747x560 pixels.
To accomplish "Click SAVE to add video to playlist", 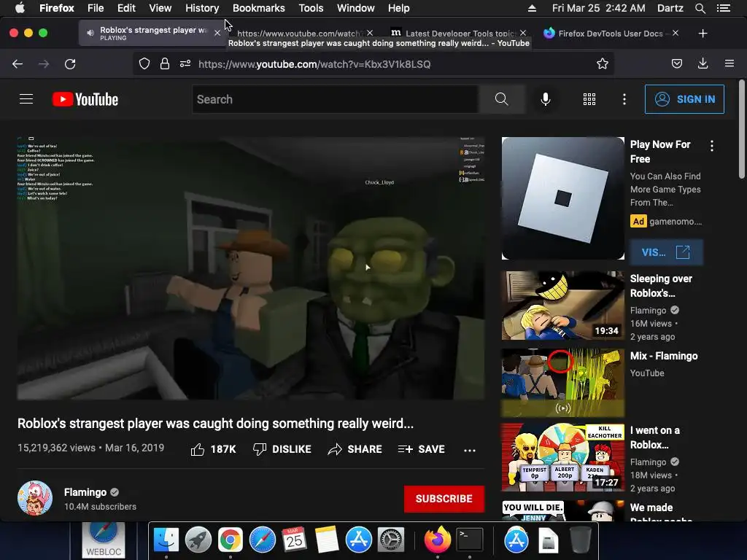I will (422, 449).
